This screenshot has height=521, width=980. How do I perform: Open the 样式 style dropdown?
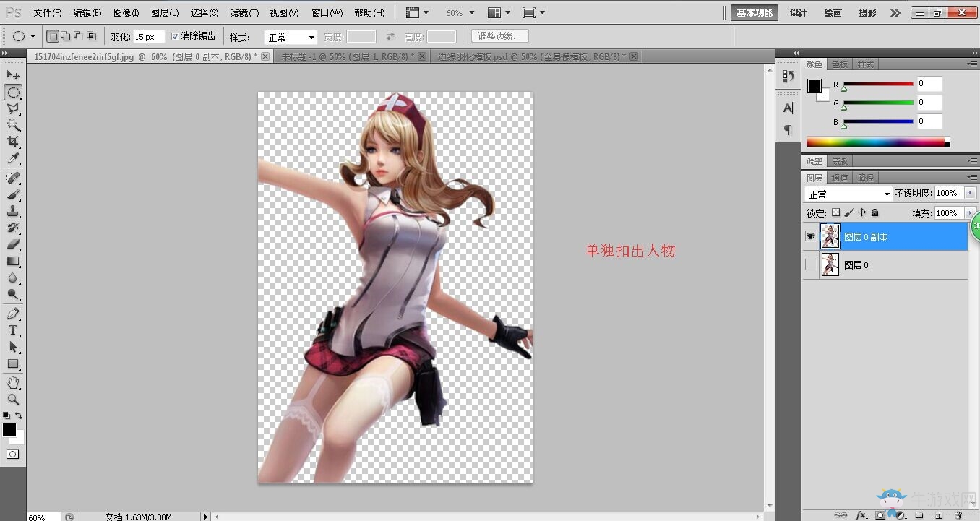click(x=291, y=37)
